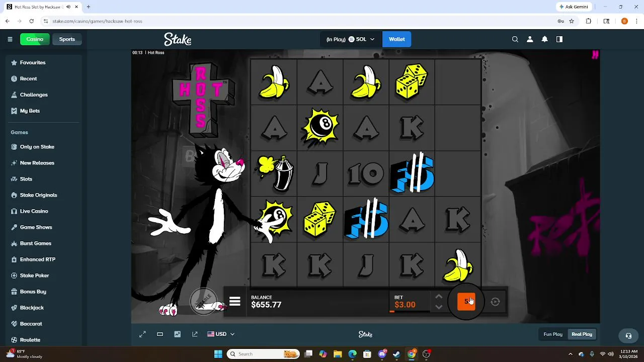Screen dimensions: 644x362
Task: Click Ask Gemini button
Action: (574, 7)
